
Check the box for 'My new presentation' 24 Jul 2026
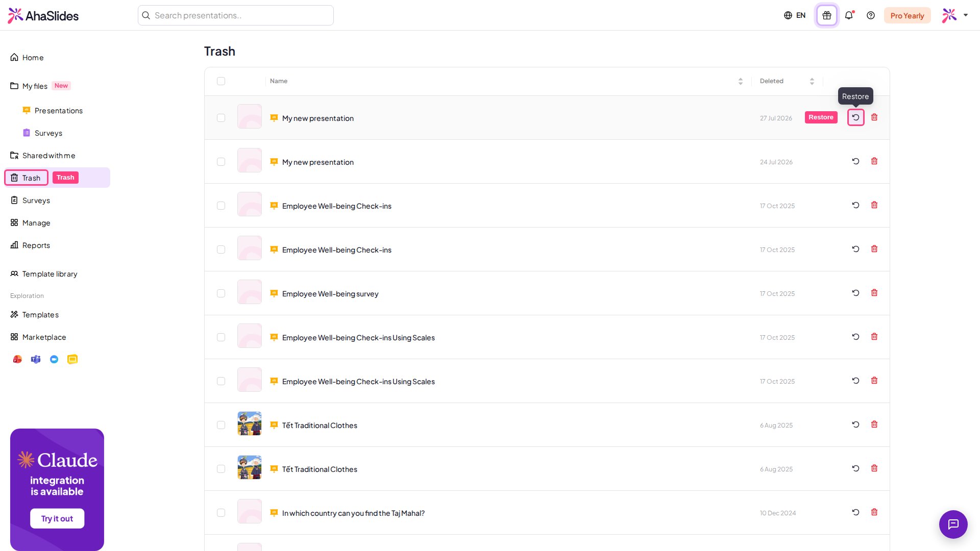pos(221,162)
